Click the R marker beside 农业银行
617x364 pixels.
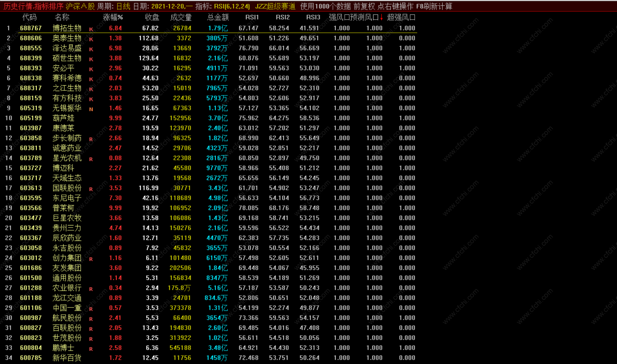[x=91, y=289]
